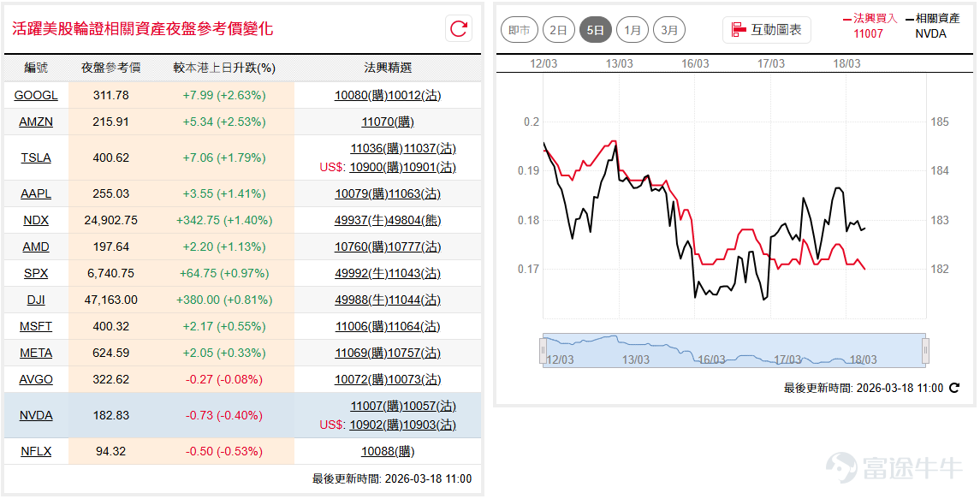Click the 編號 column header

[x=36, y=68]
